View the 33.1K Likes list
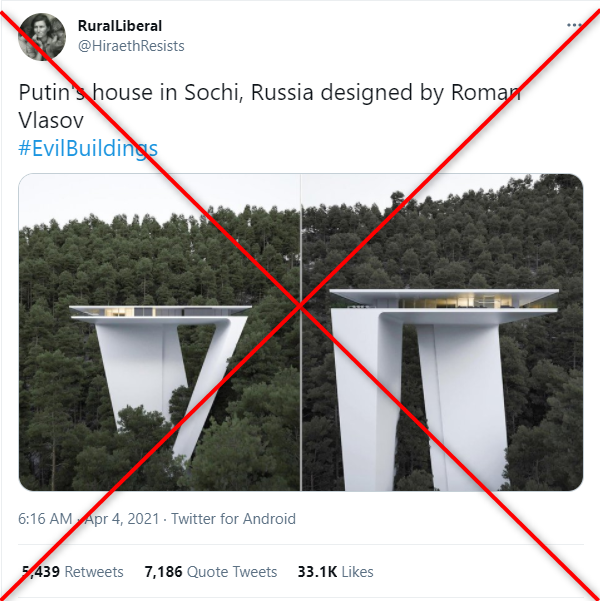The image size is (600, 601). (x=335, y=572)
